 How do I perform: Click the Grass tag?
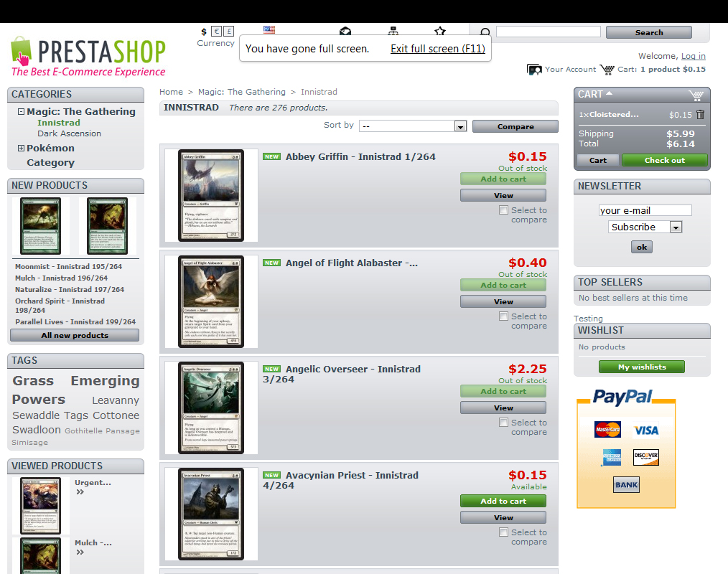tap(33, 380)
